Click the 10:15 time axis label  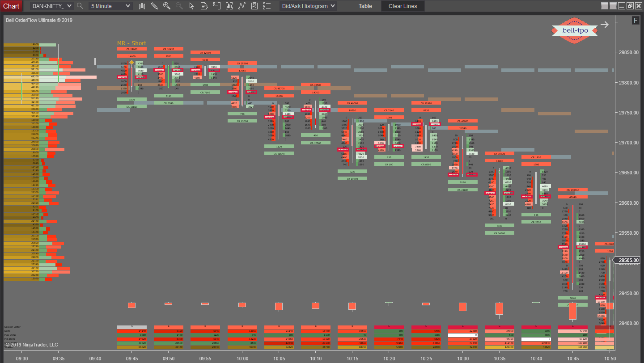point(352,359)
